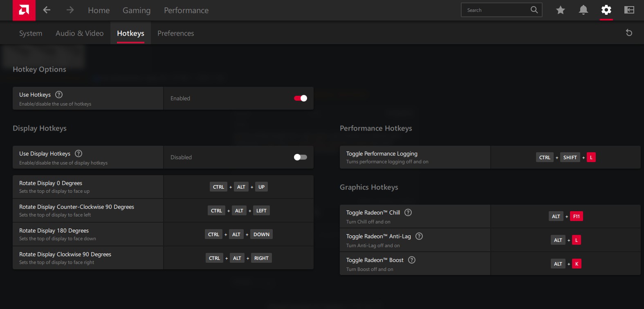Toggle the sidebar panel icon
This screenshot has height=309, width=644.
point(629,10)
